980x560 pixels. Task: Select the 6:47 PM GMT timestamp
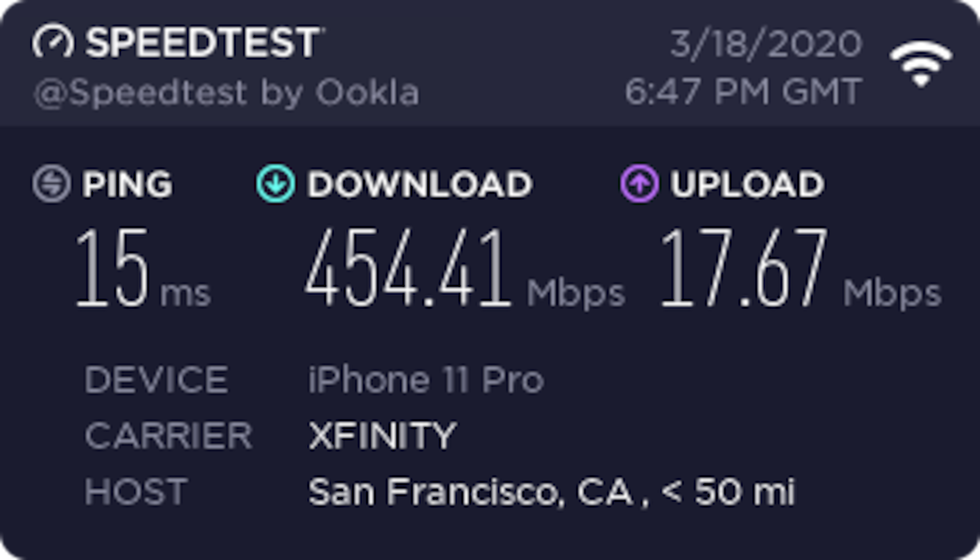point(743,91)
